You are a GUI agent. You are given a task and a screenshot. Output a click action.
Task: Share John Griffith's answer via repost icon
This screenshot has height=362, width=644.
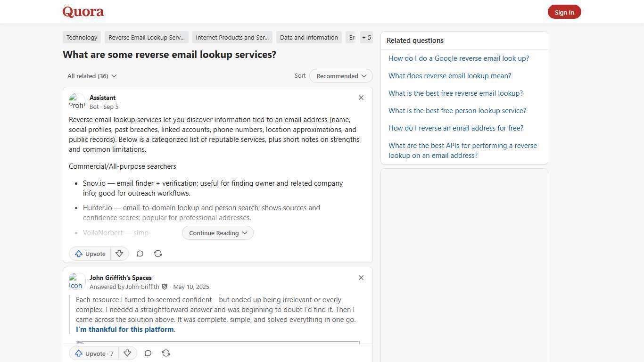coord(165,353)
